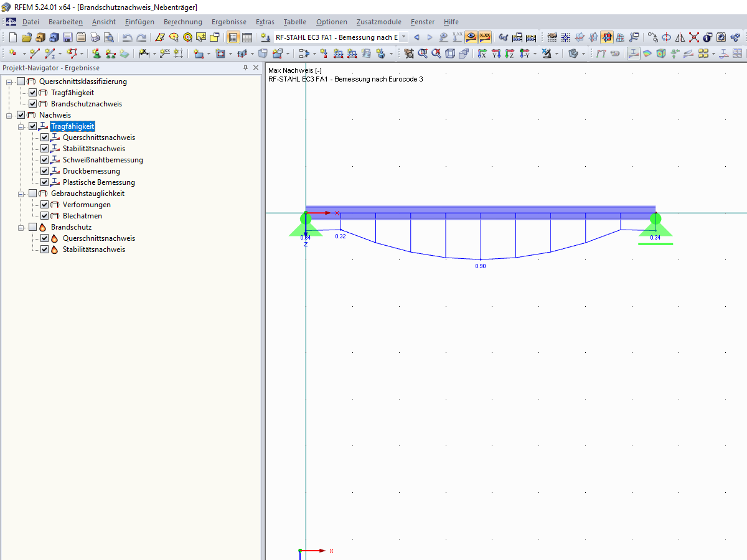Click the new line tool icon

click(x=35, y=54)
